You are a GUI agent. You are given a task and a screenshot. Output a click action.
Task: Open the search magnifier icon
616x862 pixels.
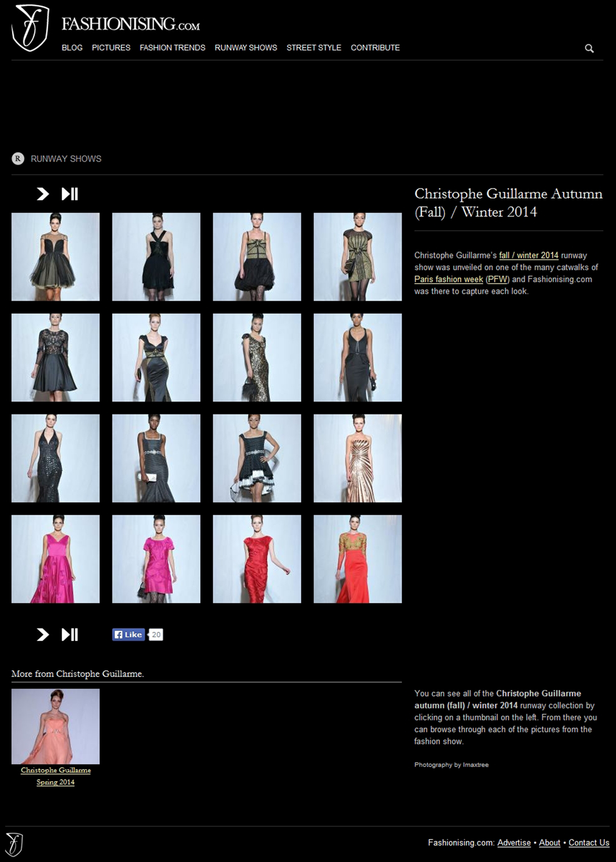click(x=589, y=48)
